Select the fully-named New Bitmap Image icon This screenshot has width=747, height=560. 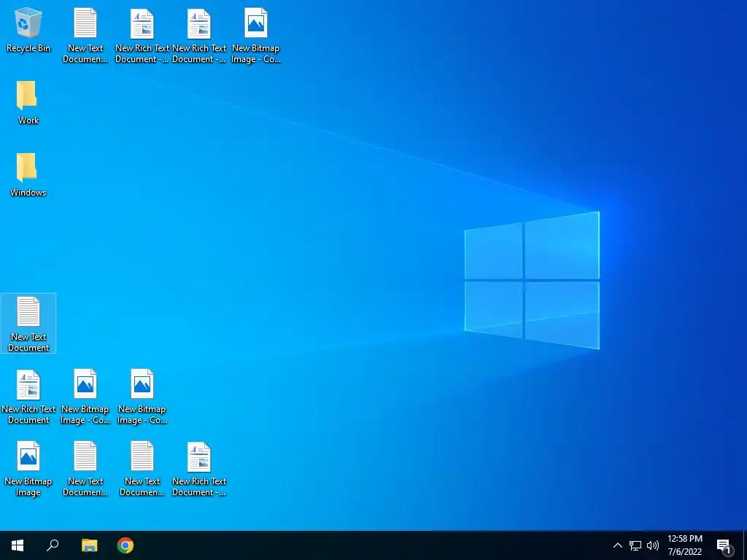click(x=28, y=469)
